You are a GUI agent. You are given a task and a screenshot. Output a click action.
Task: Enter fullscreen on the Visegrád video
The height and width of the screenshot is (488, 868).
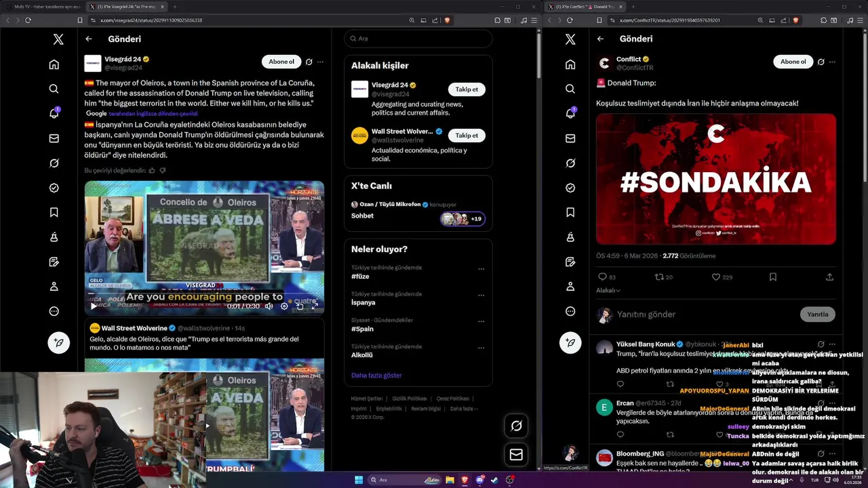point(315,306)
